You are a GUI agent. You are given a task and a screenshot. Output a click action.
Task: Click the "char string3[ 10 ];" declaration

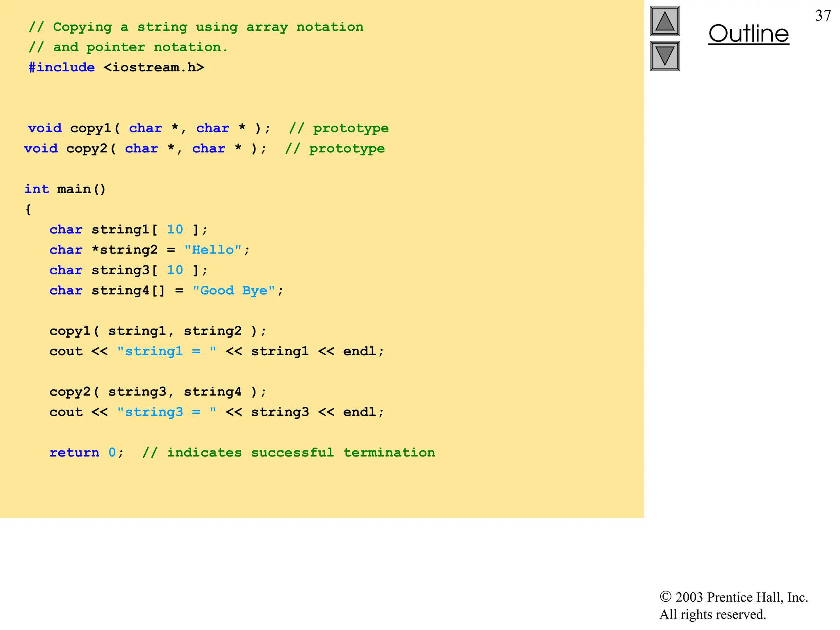[129, 270]
